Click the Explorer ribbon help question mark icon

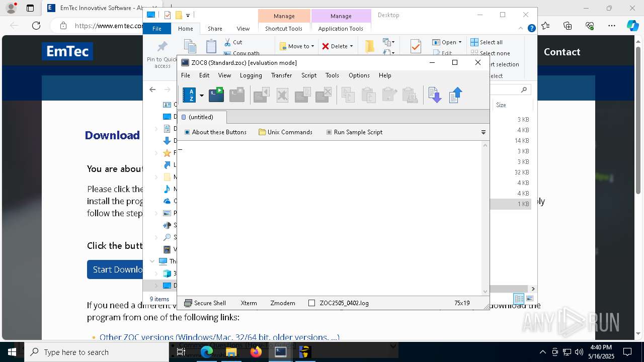pos(531,29)
